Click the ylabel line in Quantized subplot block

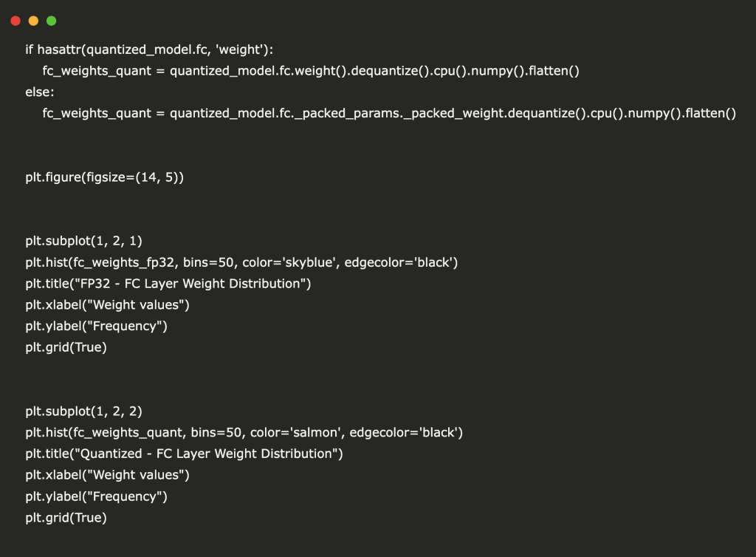[97, 497]
